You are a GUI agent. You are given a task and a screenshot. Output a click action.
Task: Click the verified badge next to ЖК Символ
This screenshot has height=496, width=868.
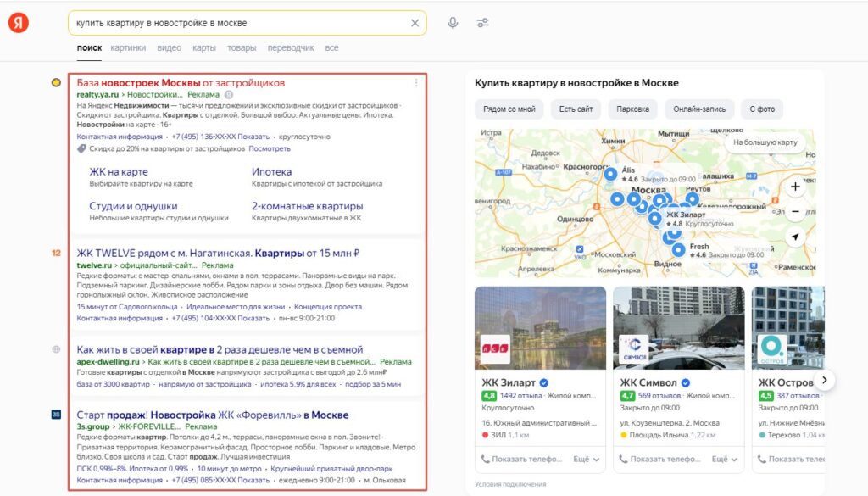(x=685, y=382)
